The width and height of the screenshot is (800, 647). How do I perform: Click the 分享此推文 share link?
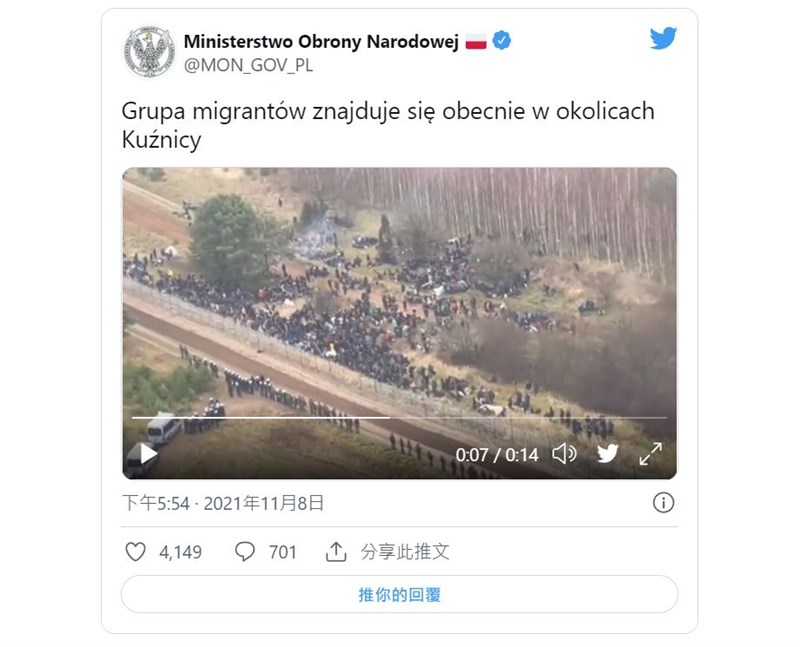click(405, 552)
